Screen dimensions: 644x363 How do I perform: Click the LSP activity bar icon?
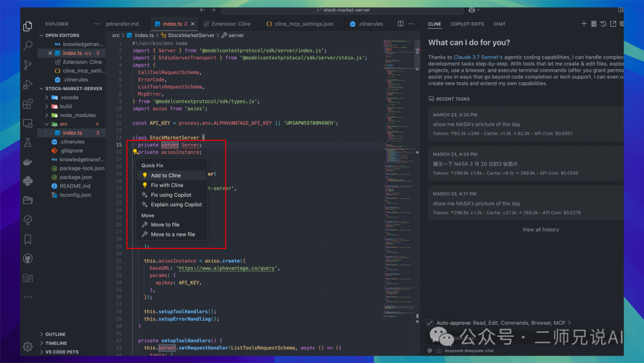coord(27,278)
